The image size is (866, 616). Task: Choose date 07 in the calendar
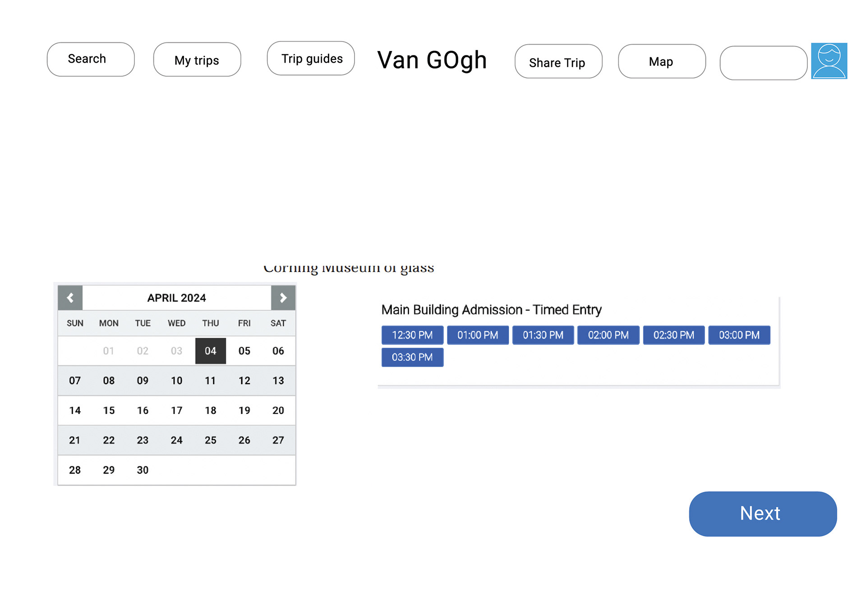tap(75, 381)
